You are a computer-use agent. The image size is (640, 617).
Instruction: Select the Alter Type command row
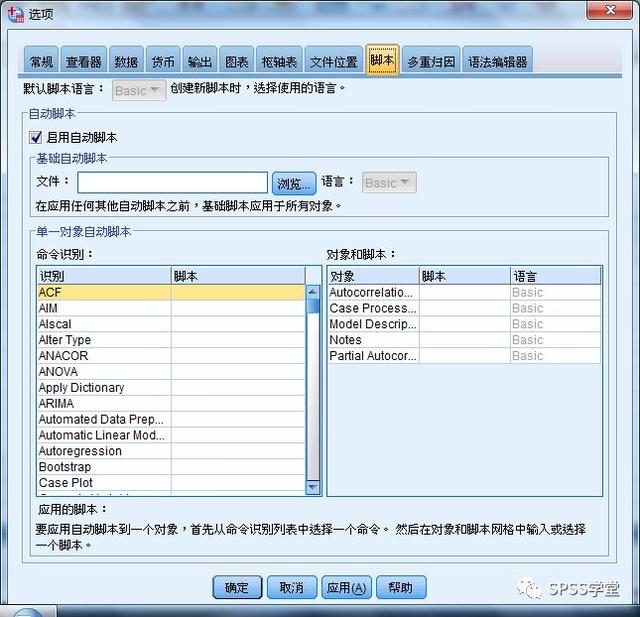(x=171, y=340)
